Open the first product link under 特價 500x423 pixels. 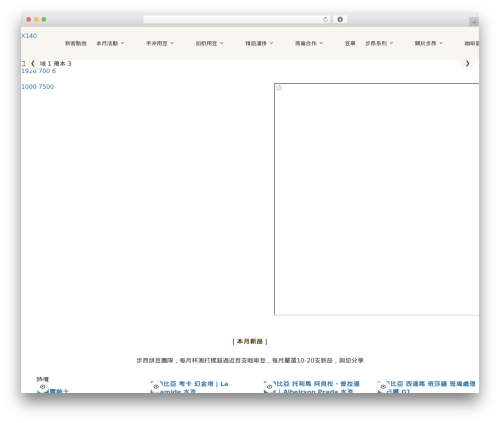(x=58, y=391)
